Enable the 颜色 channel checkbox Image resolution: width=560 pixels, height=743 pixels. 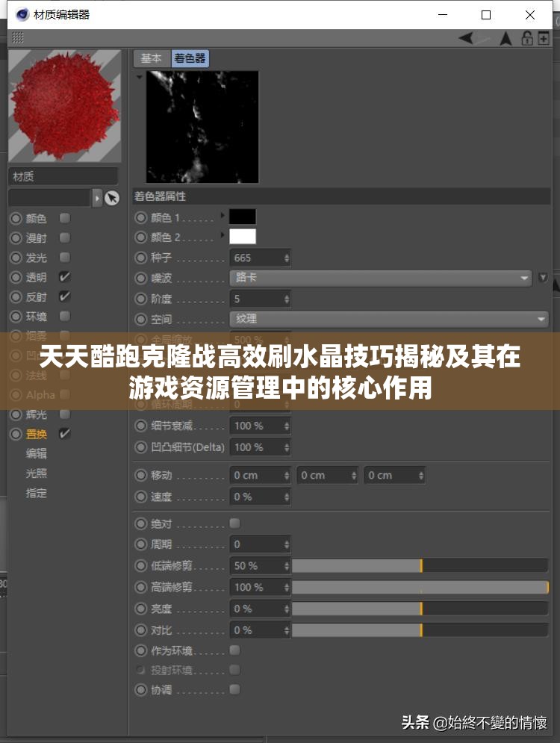click(65, 218)
